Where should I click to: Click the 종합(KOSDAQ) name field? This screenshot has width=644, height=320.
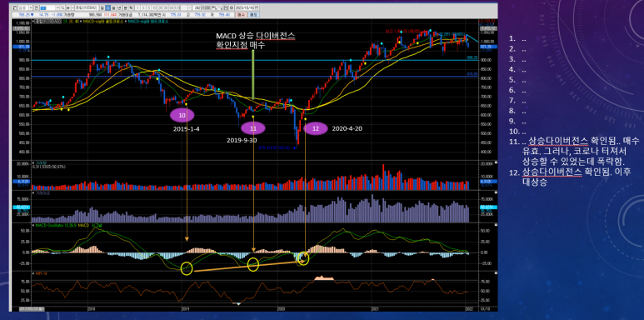click(x=87, y=7)
